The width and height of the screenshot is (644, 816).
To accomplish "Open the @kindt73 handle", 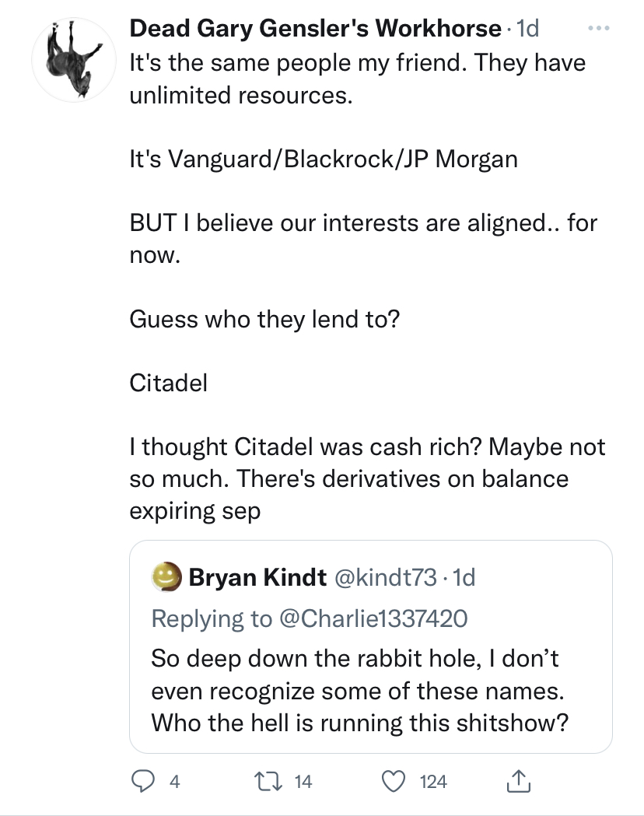I will (x=386, y=578).
